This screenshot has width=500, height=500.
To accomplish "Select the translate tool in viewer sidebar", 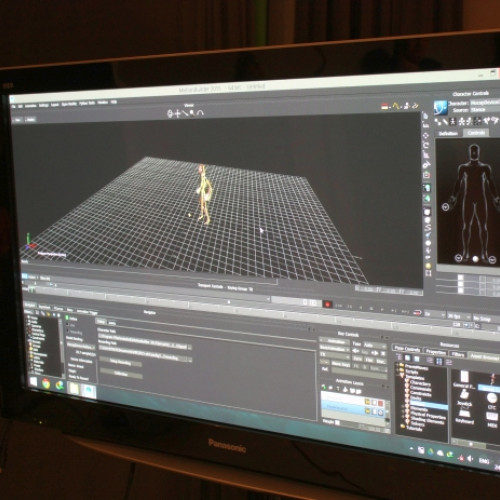I will [426, 136].
